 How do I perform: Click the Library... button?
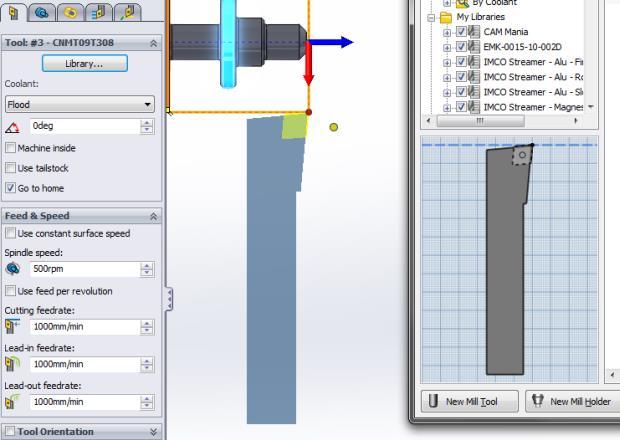85,64
